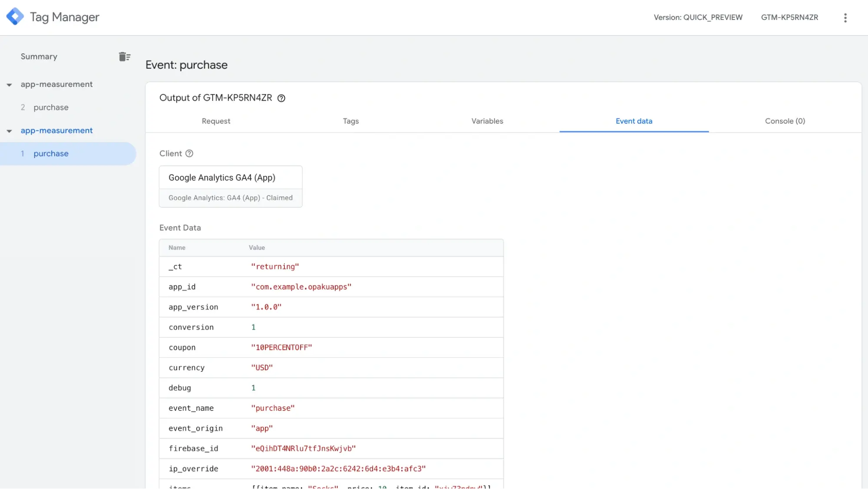Switch to the Request tab
This screenshot has height=489, width=868.
click(x=216, y=121)
